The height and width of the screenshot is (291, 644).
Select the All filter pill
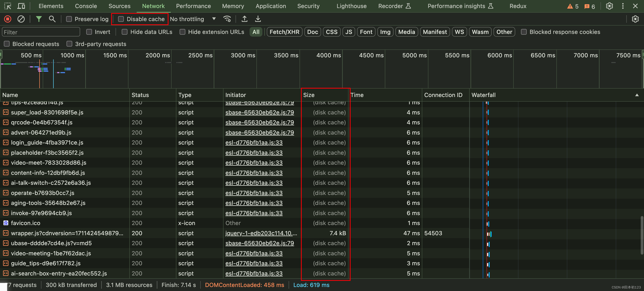256,32
